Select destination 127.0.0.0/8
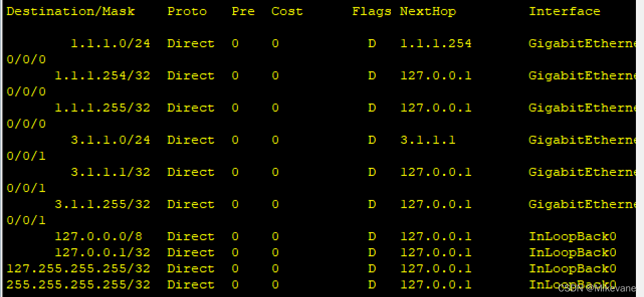The width and height of the screenshot is (644, 297). 98,237
